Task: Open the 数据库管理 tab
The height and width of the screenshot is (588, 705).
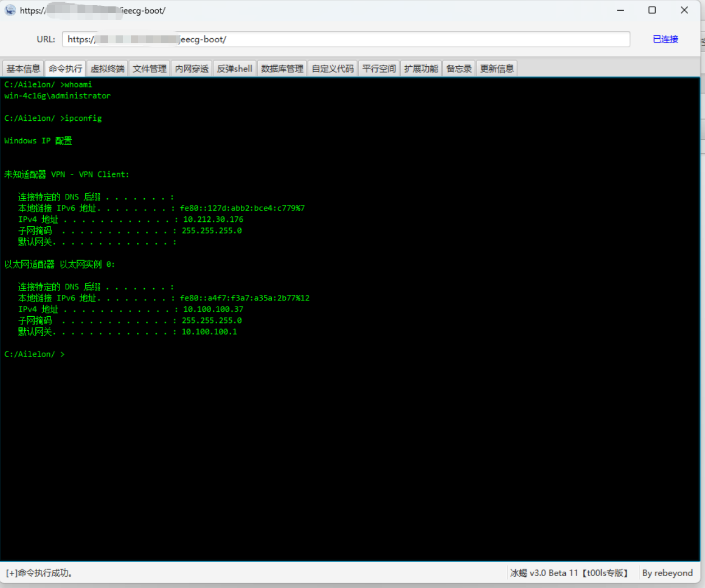Action: tap(282, 69)
